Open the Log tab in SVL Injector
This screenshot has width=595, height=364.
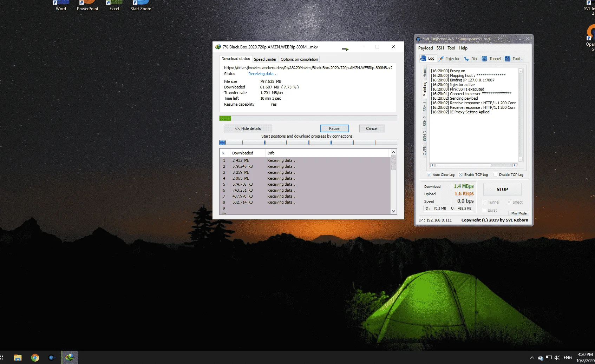pos(427,59)
